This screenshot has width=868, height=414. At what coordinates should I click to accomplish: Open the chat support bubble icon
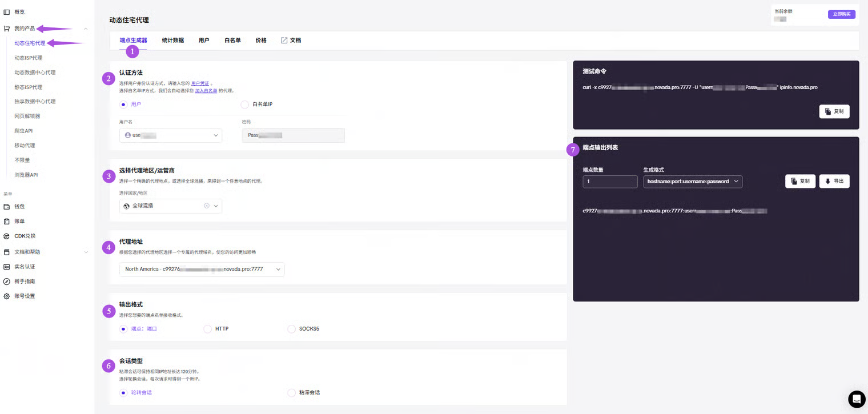(856, 399)
